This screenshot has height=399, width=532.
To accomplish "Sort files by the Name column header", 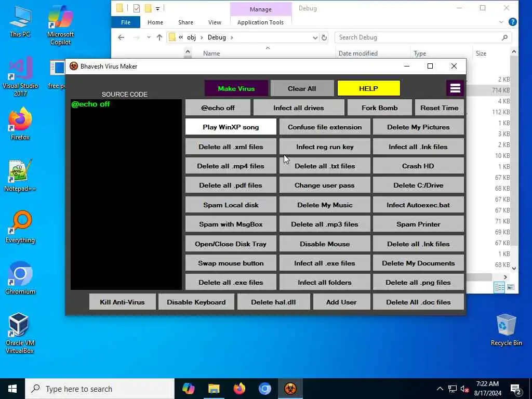I will (x=211, y=54).
